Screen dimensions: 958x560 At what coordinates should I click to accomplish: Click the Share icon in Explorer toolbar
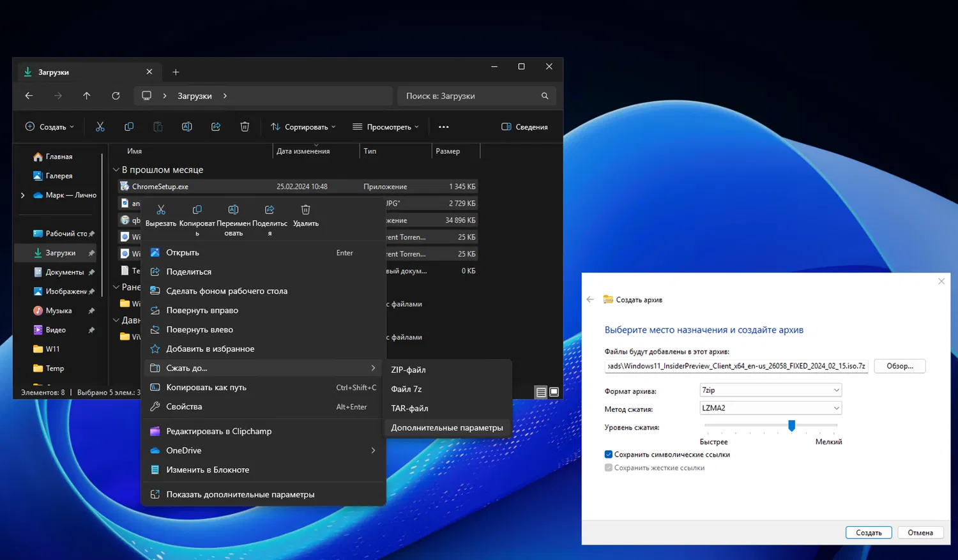(216, 127)
